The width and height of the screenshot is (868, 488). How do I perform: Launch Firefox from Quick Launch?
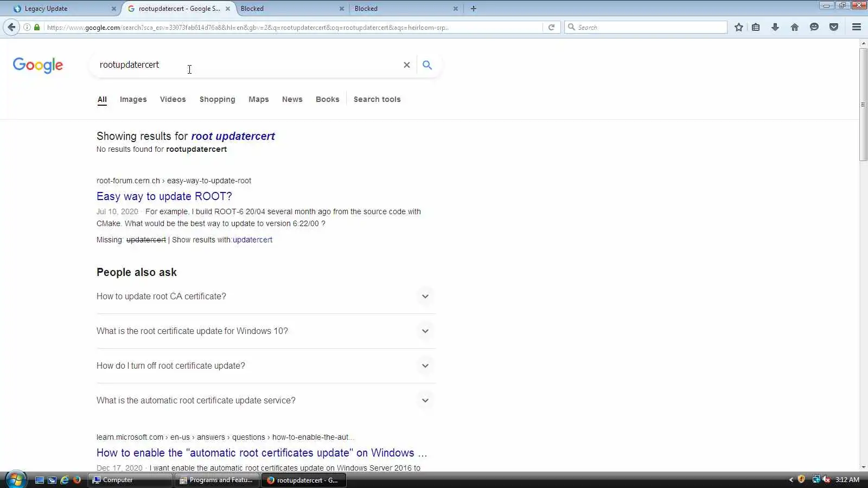(77, 480)
